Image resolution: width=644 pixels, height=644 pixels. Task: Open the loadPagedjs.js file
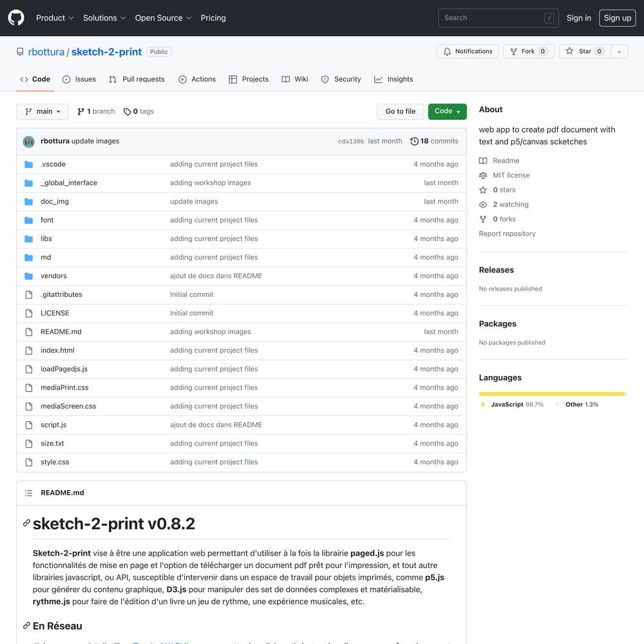point(64,369)
